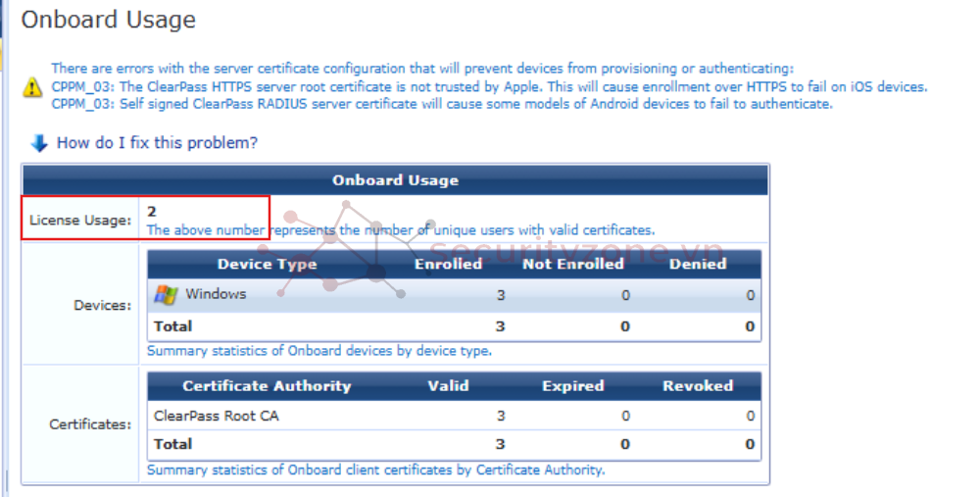Select the Not Enrolled column header
Viewport: 980px width, 497px height.
(572, 264)
